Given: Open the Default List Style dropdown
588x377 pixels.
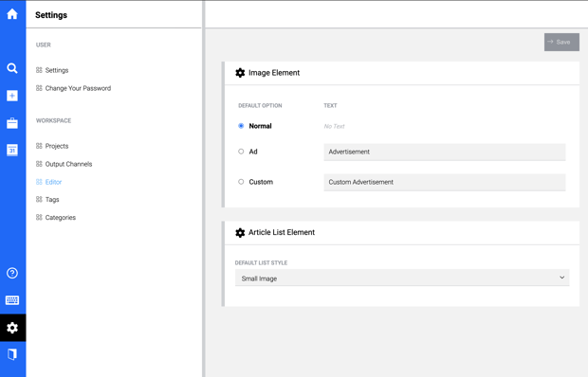Looking at the screenshot, I should pyautogui.click(x=402, y=278).
